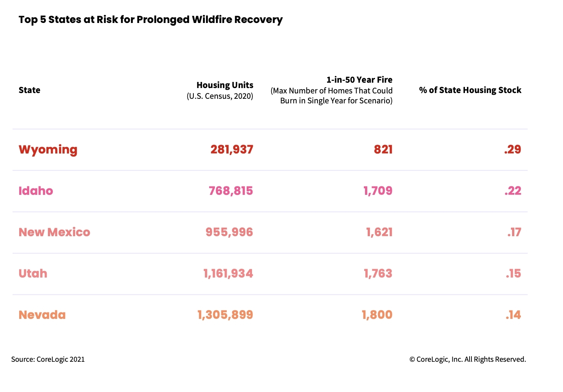Click the chart title about wildfire recovery

click(151, 20)
